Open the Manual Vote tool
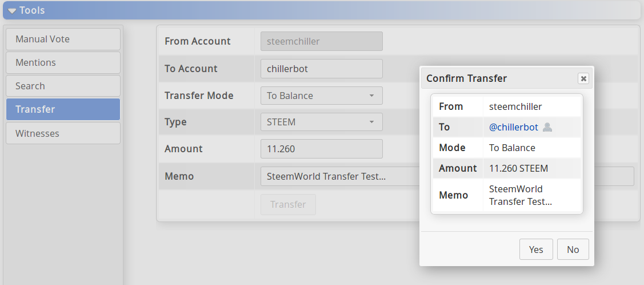 click(x=63, y=39)
